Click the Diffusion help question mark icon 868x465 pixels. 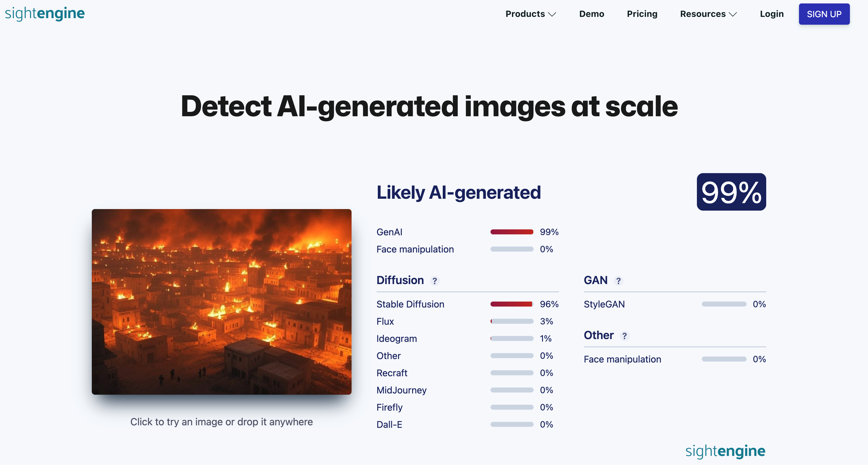tap(435, 281)
